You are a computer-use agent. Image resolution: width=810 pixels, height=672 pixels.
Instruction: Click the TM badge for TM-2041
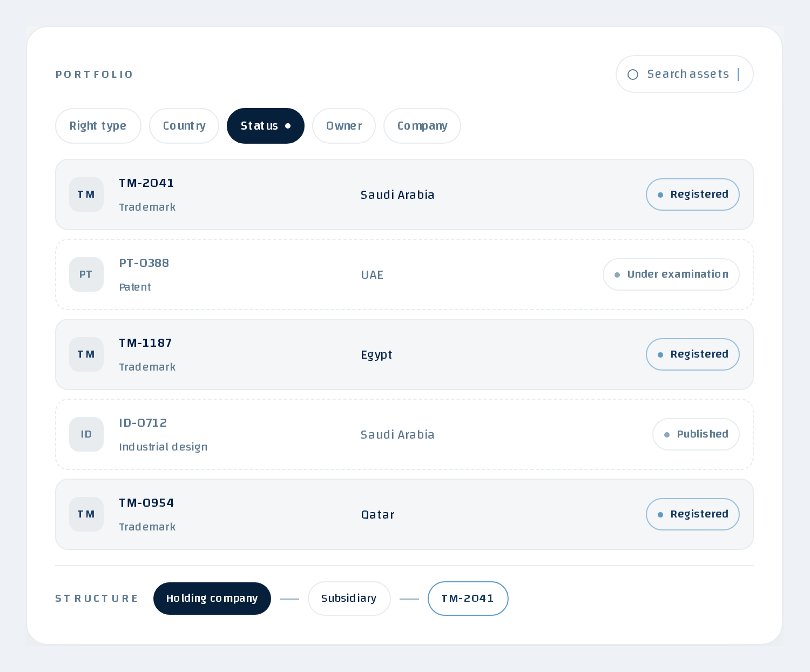pos(86,194)
